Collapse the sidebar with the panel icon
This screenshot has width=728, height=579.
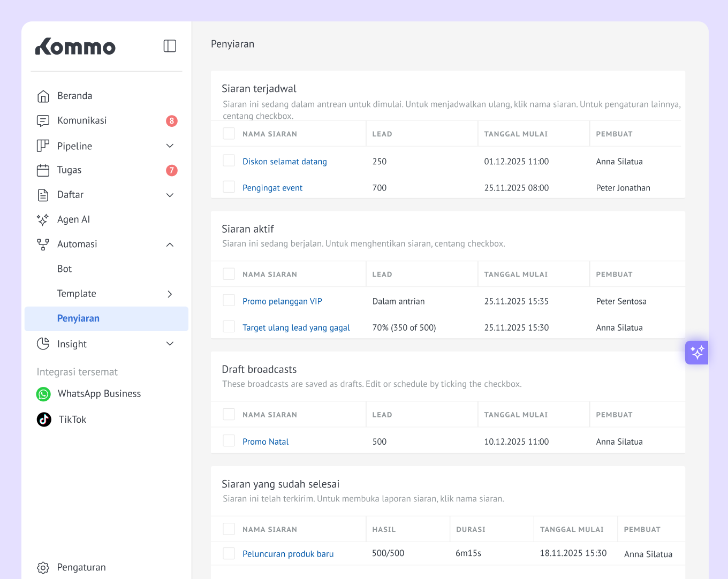point(170,46)
